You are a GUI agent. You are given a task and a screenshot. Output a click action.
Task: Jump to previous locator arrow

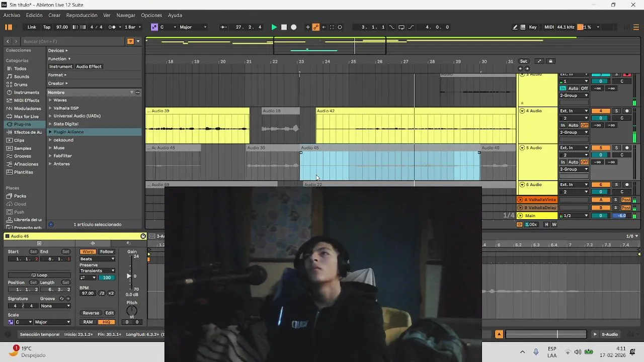pos(521,68)
